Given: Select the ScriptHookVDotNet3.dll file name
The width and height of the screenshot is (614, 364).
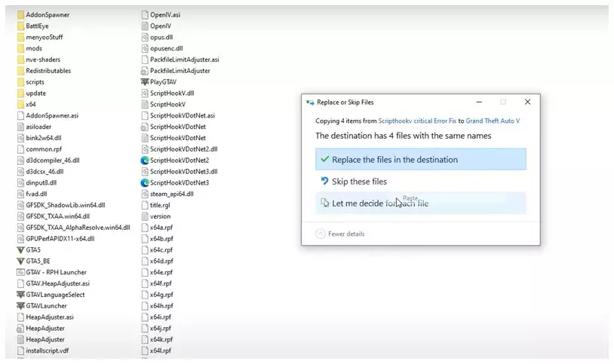Looking at the screenshot, I should 183,171.
